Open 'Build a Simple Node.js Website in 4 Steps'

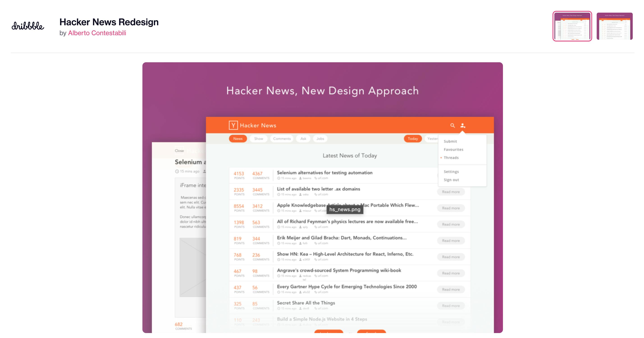tap(322, 319)
